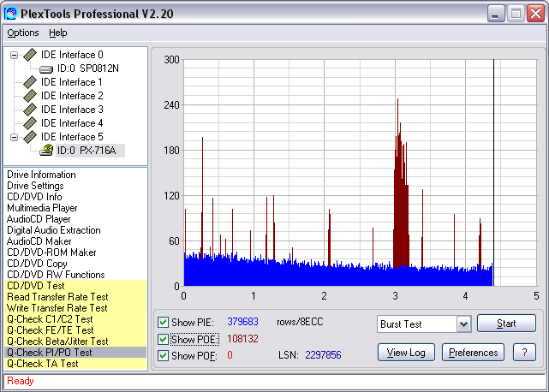This screenshot has width=549, height=392.
Task: Select ID:0 SP0812N drive in tree
Action: (88, 68)
